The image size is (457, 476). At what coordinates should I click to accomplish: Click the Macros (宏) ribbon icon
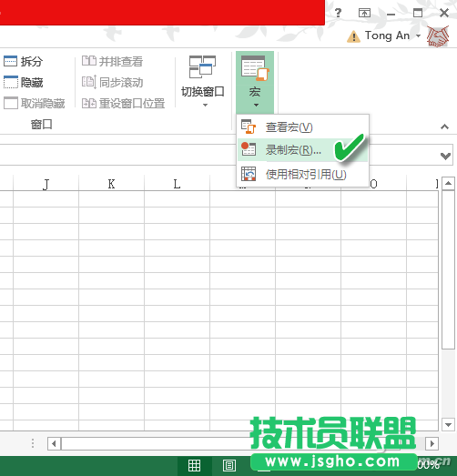tap(255, 68)
